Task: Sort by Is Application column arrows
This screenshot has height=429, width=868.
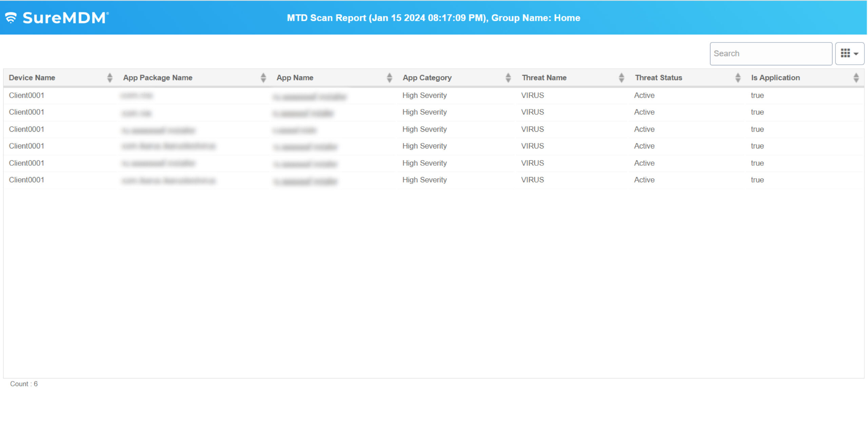Action: pyautogui.click(x=856, y=78)
